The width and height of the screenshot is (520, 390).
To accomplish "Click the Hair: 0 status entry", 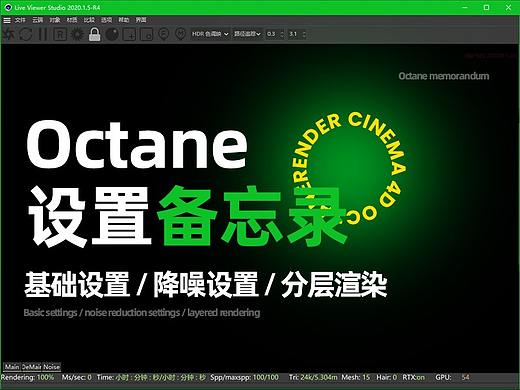I will coord(386,378).
